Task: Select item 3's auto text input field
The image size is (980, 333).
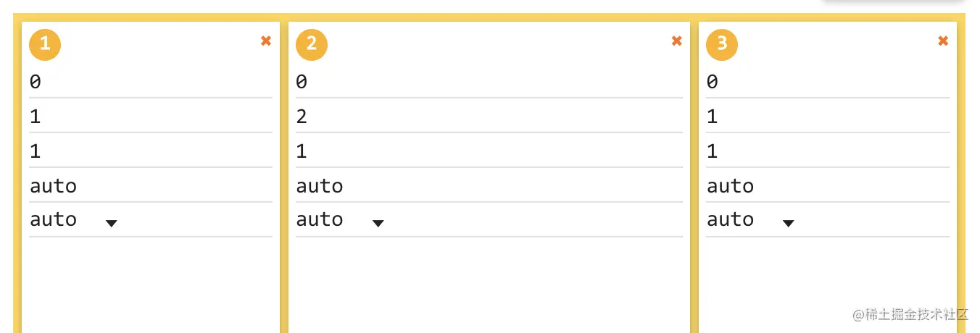Action: click(827, 187)
